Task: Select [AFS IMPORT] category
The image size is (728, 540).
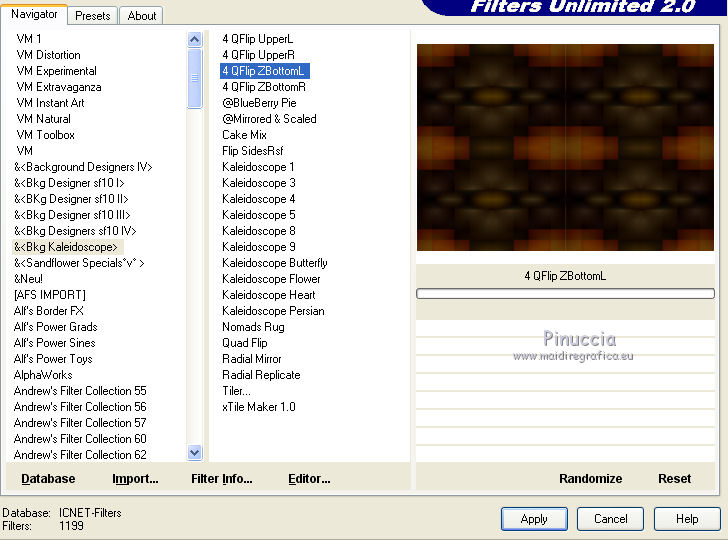Action: [50, 295]
